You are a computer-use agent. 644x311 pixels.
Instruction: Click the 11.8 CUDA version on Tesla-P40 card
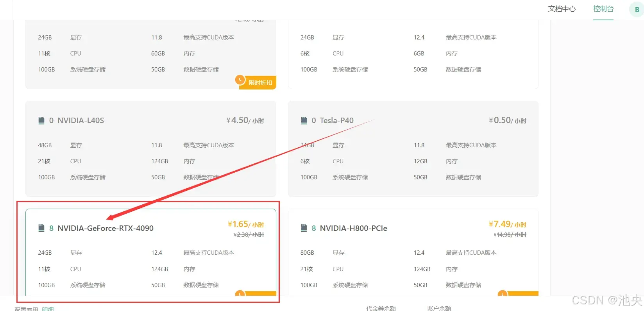419,145
